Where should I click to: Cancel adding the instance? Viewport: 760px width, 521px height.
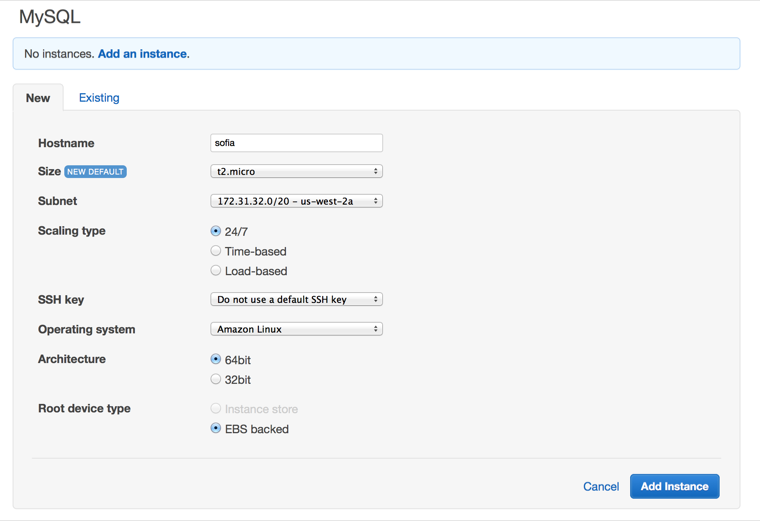pos(601,487)
